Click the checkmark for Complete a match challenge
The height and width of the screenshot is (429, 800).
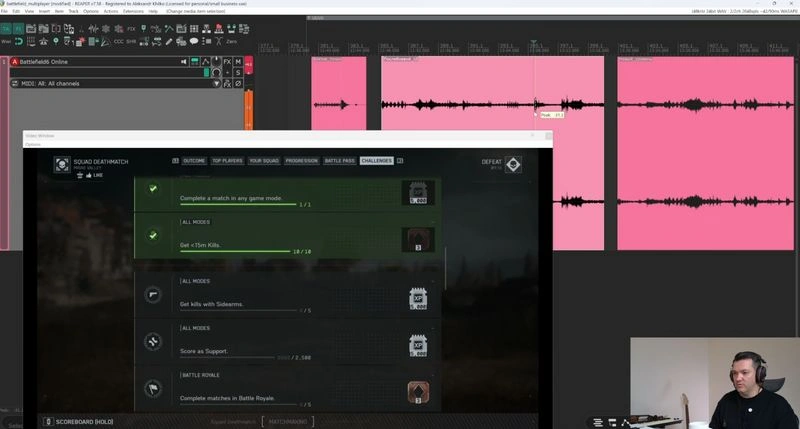click(153, 189)
